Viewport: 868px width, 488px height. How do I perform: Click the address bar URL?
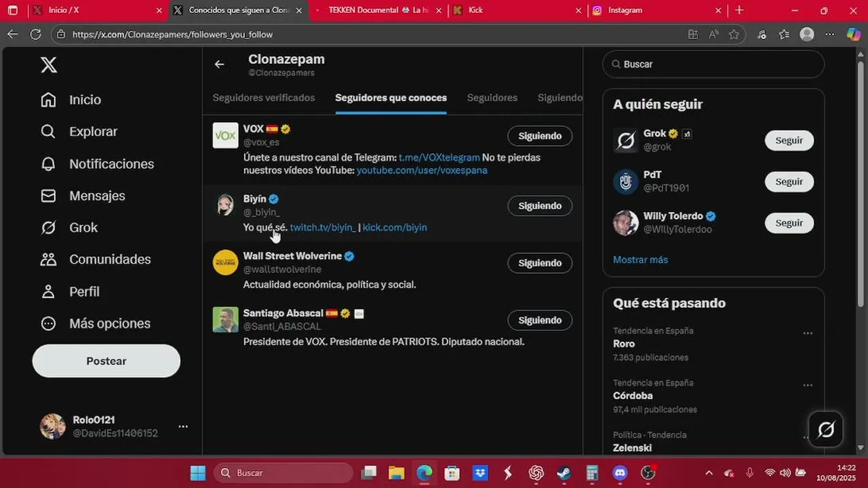click(x=172, y=34)
